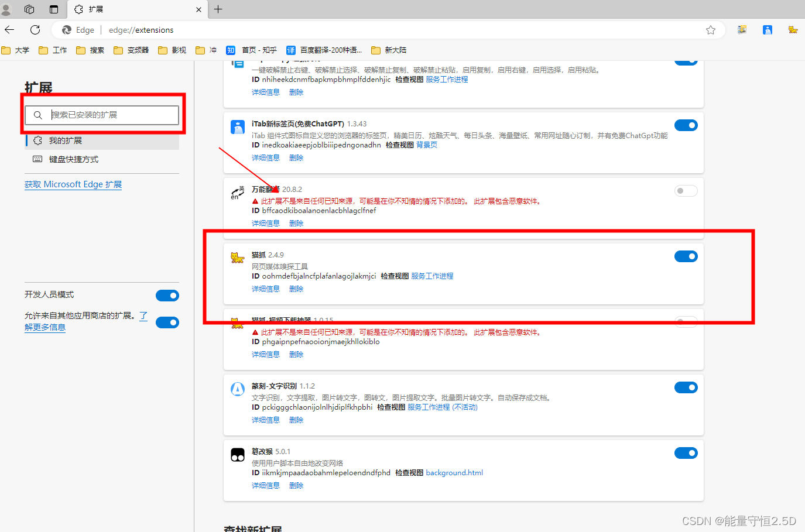Click the browser back arrow
805x532 pixels.
coord(9,30)
